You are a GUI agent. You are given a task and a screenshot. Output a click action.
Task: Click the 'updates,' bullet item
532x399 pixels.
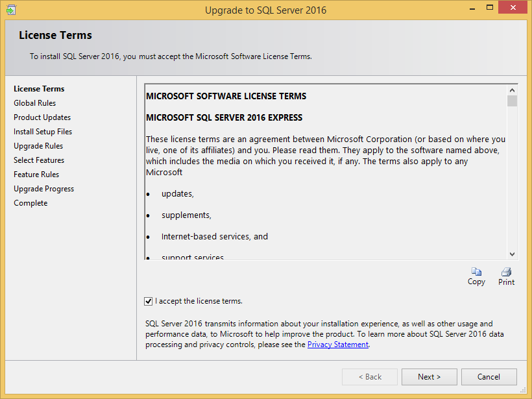pos(178,194)
